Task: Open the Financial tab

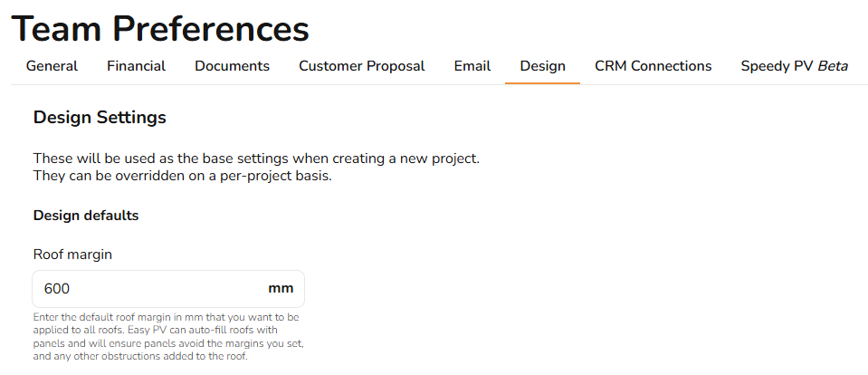Action: (136, 66)
